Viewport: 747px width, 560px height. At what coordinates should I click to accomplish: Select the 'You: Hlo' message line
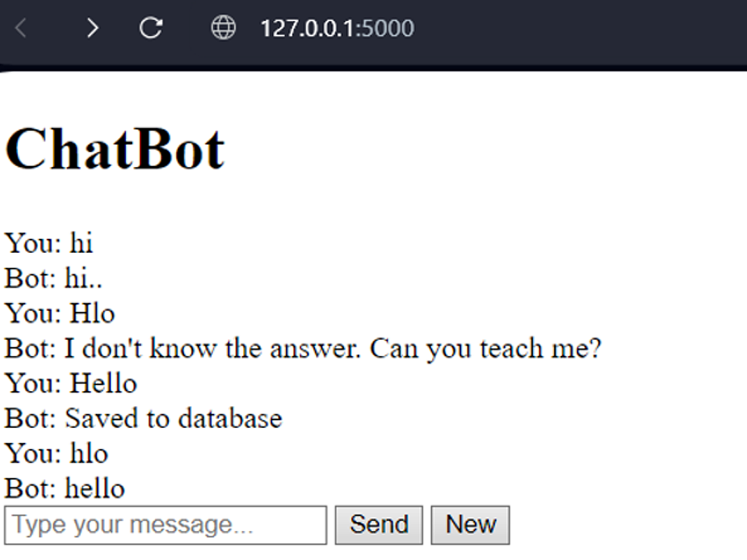[x=60, y=313]
